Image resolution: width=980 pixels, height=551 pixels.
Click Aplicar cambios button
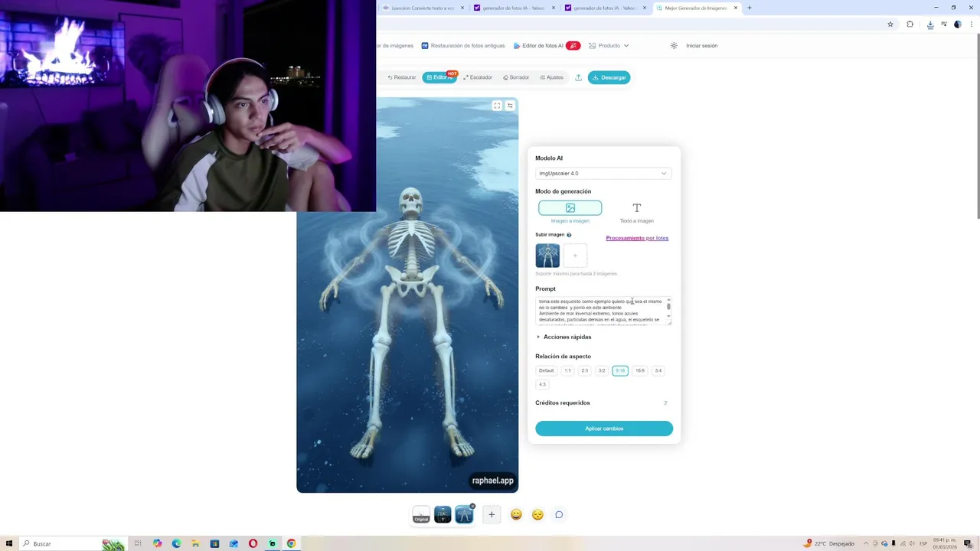pyautogui.click(x=604, y=429)
